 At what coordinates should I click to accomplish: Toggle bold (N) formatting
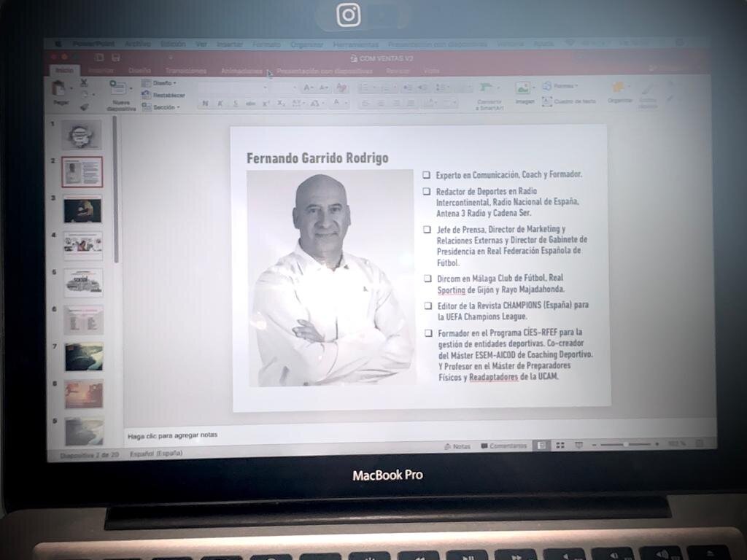click(x=206, y=104)
